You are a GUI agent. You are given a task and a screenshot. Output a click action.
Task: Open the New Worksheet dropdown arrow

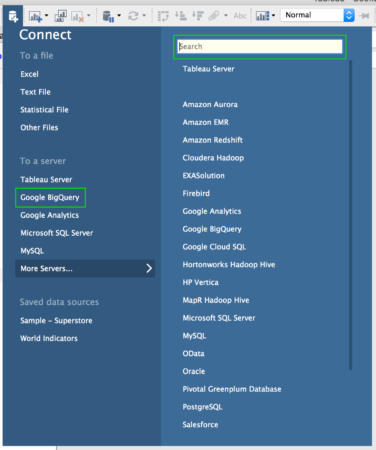coord(46,16)
